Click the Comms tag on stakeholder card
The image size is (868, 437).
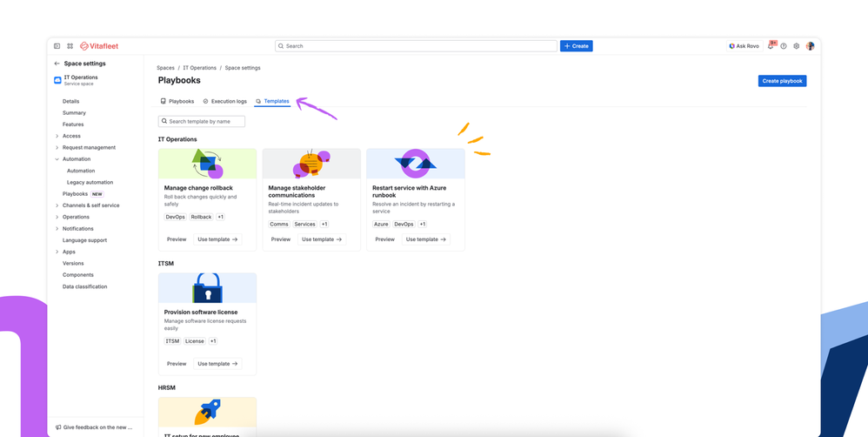tap(279, 225)
